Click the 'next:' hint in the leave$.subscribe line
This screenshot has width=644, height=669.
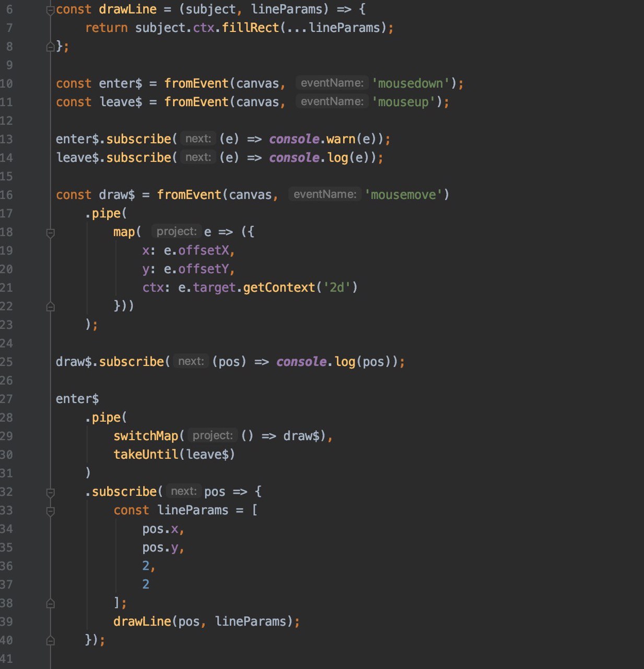(x=198, y=157)
